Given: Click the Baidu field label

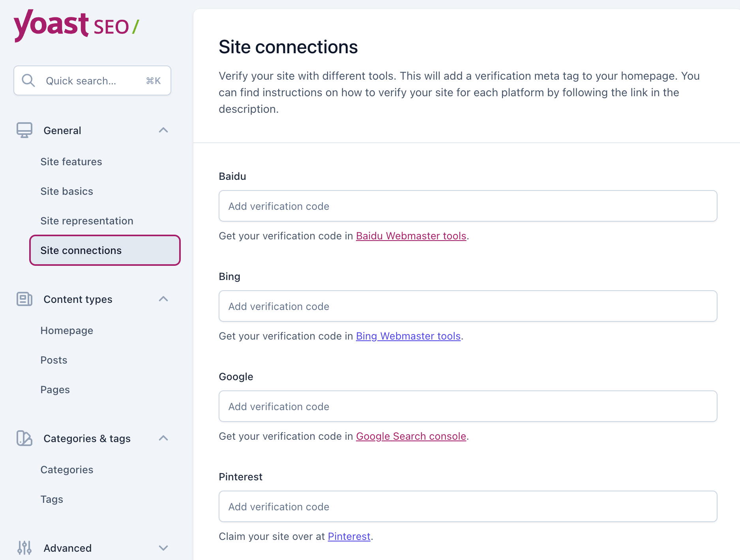Looking at the screenshot, I should coord(232,176).
